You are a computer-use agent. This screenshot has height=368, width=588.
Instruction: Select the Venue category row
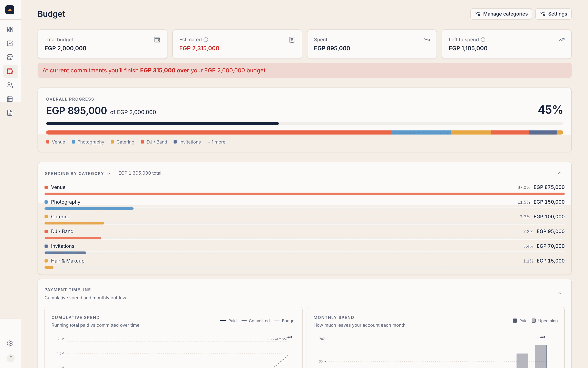pos(304,190)
